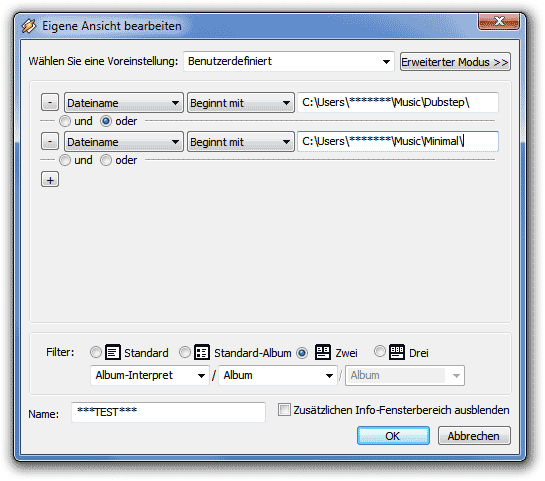Select 'und' radio below the Dubstep condition
The image size is (545, 481).
[65, 121]
